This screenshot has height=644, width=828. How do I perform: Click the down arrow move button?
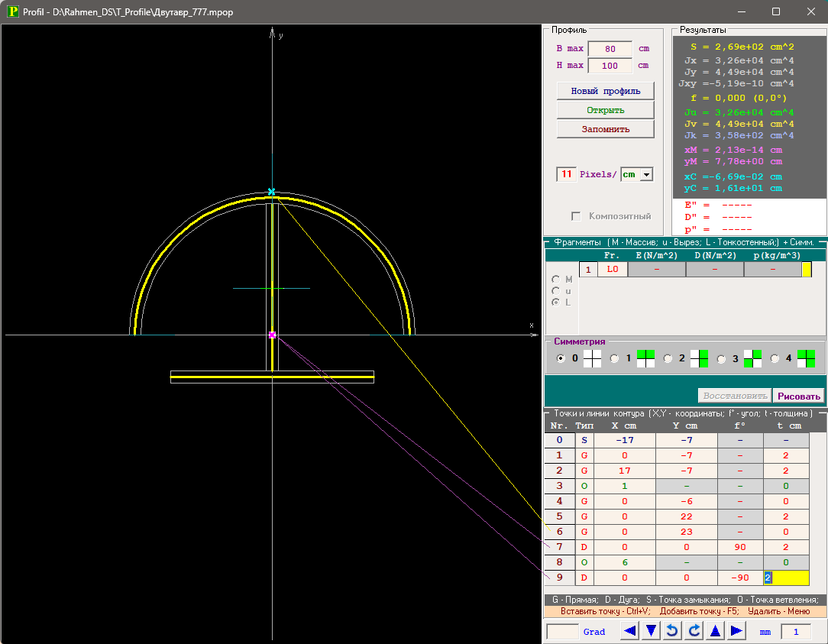(x=652, y=631)
